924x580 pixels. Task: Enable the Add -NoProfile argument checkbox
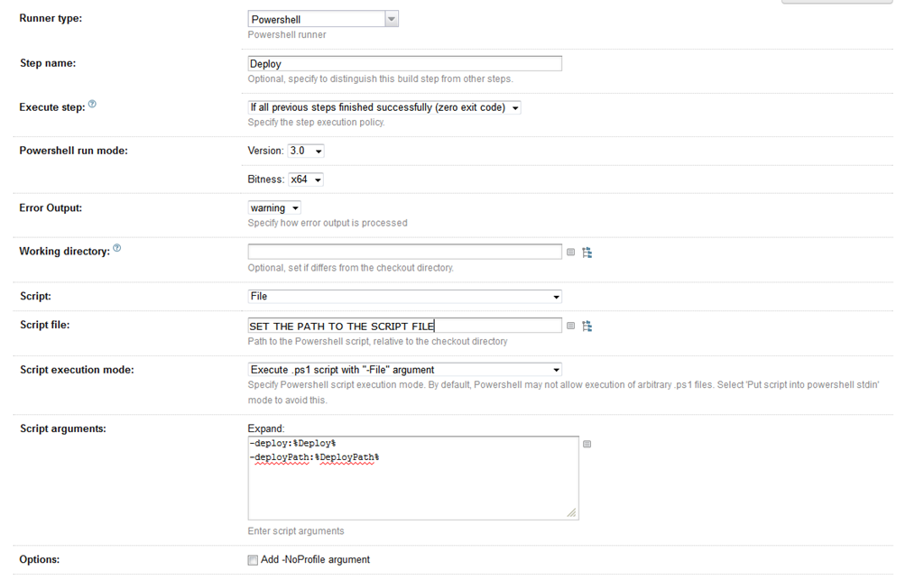coord(253,560)
